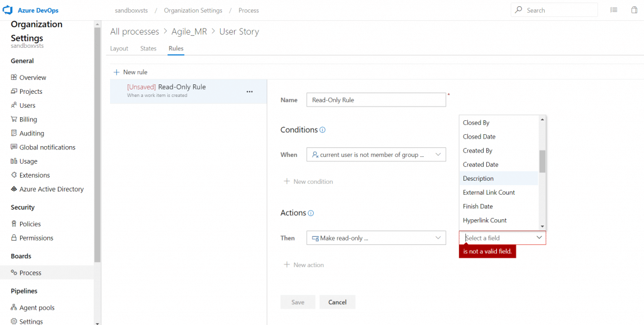Viewport: 644px width, 325px height.
Task: Switch to the Layout tab
Action: click(x=119, y=48)
